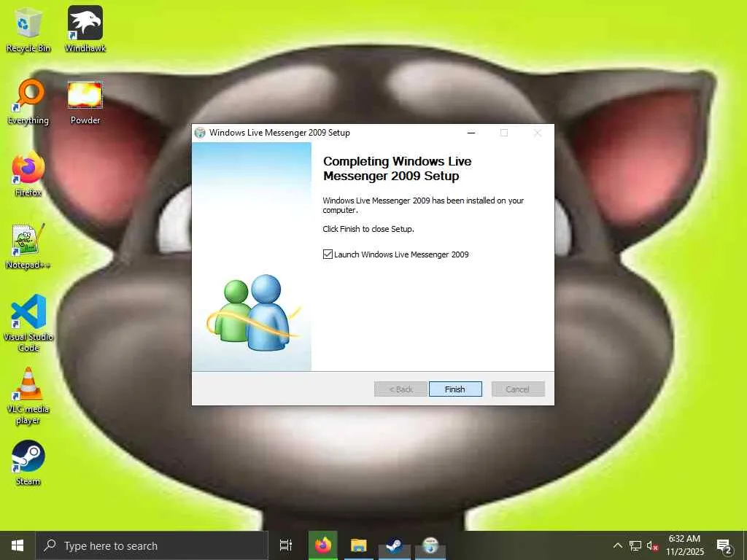The width and height of the screenshot is (747, 560).
Task: Open Notepad++ desktop shortcut
Action: [x=28, y=246]
